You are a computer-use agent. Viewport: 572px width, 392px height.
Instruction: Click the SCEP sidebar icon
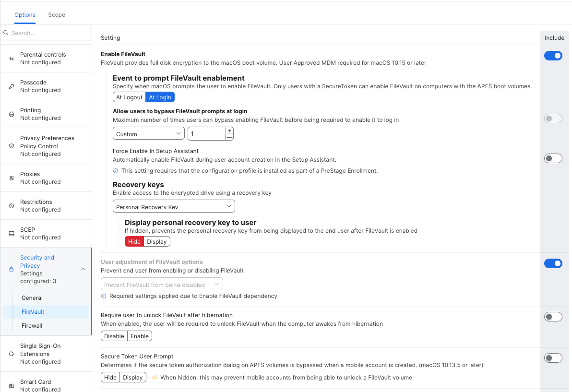pyautogui.click(x=12, y=234)
